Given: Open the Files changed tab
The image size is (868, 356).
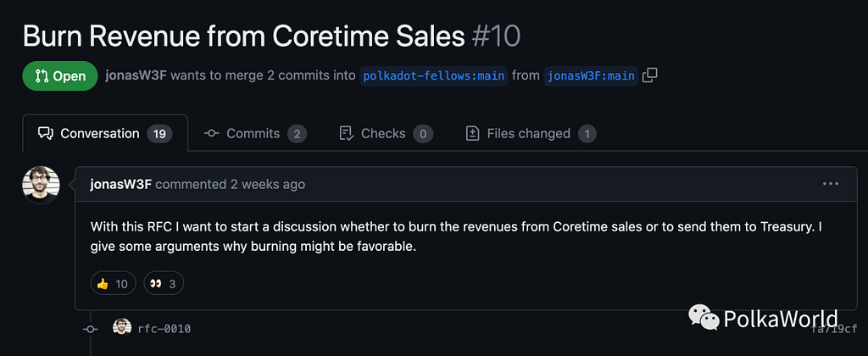Looking at the screenshot, I should pos(531,133).
